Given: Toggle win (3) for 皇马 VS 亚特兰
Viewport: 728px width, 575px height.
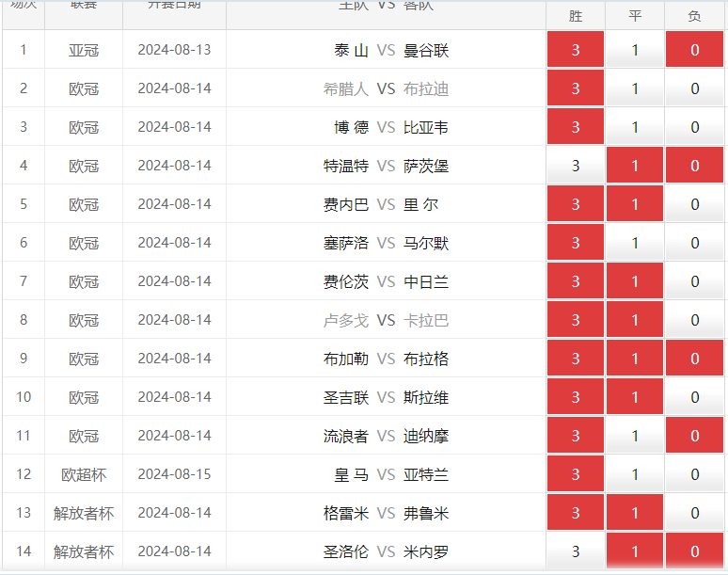Looking at the screenshot, I should point(576,473).
